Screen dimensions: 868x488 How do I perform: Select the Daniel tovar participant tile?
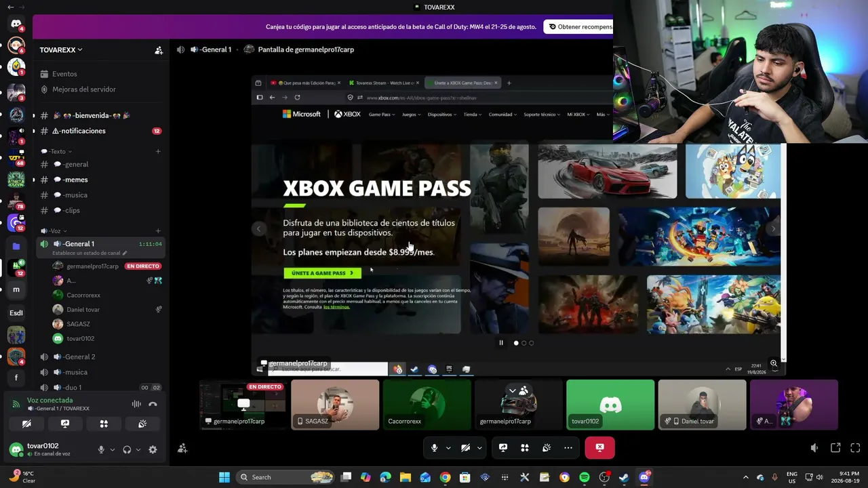pos(702,405)
